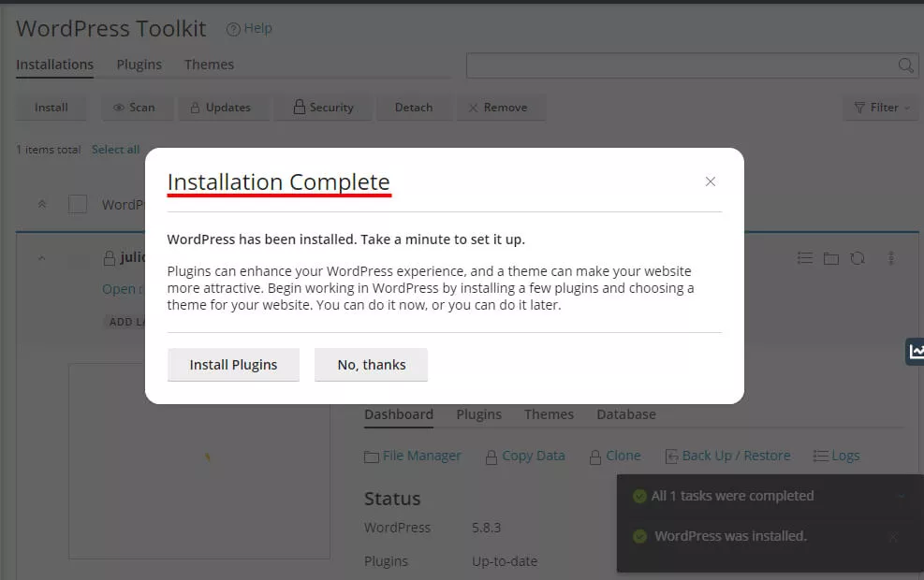Click the Scan button
The width and height of the screenshot is (924, 580).
[138, 108]
